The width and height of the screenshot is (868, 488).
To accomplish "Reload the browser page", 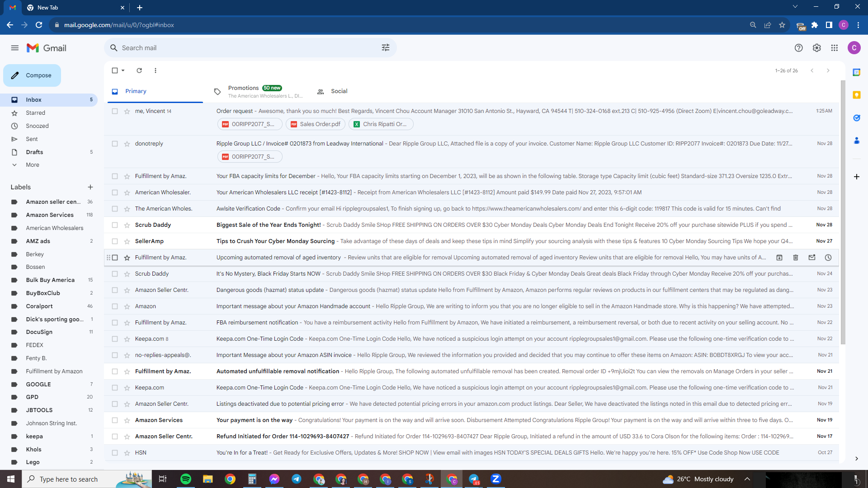I will (x=39, y=25).
